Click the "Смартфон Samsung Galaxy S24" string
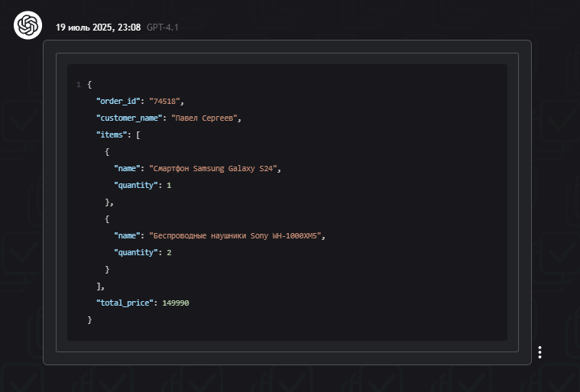 (213, 168)
